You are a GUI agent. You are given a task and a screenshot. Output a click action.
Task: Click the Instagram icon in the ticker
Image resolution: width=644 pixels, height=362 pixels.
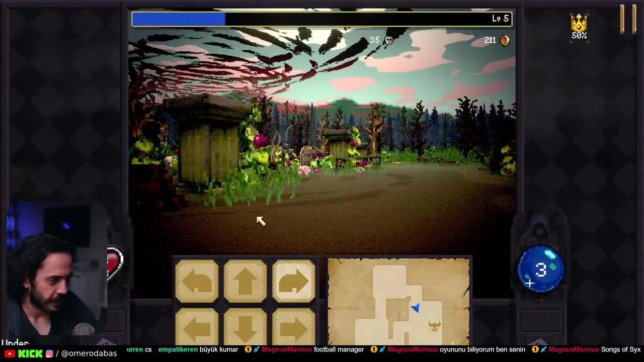tap(49, 353)
